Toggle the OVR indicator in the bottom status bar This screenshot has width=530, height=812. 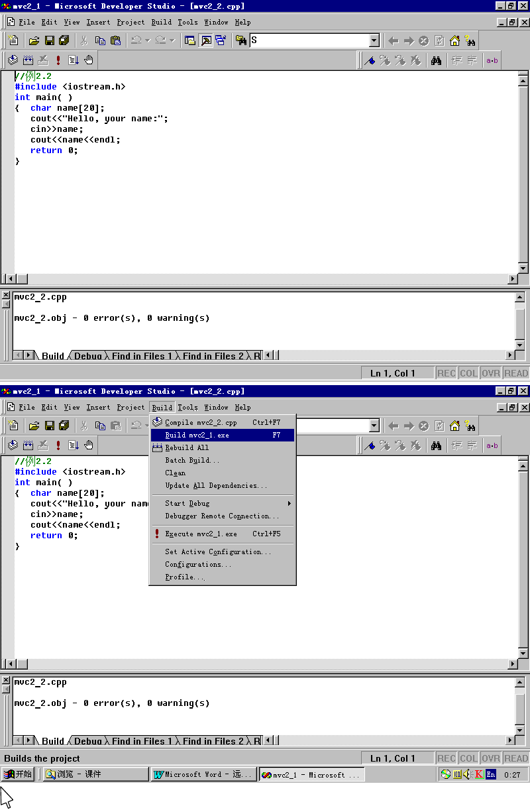point(491,758)
